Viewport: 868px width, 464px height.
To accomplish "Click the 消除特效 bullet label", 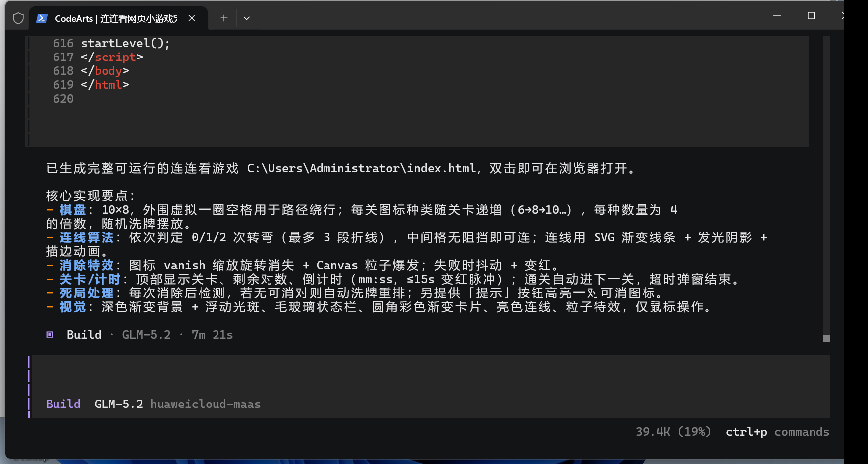I will [x=87, y=265].
